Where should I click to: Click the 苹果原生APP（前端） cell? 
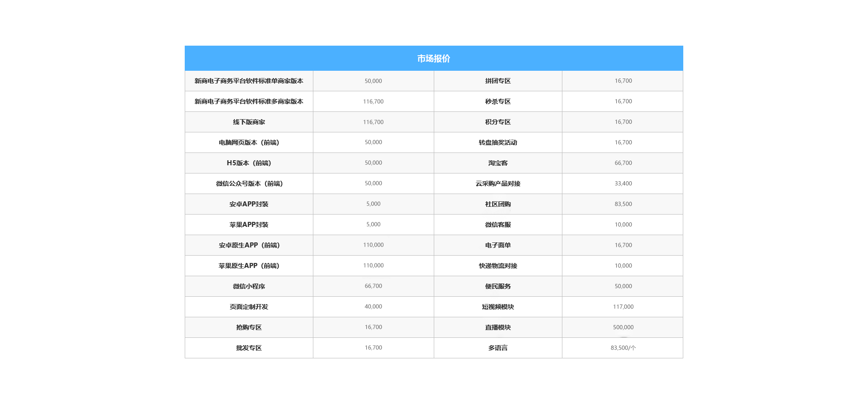(249, 266)
